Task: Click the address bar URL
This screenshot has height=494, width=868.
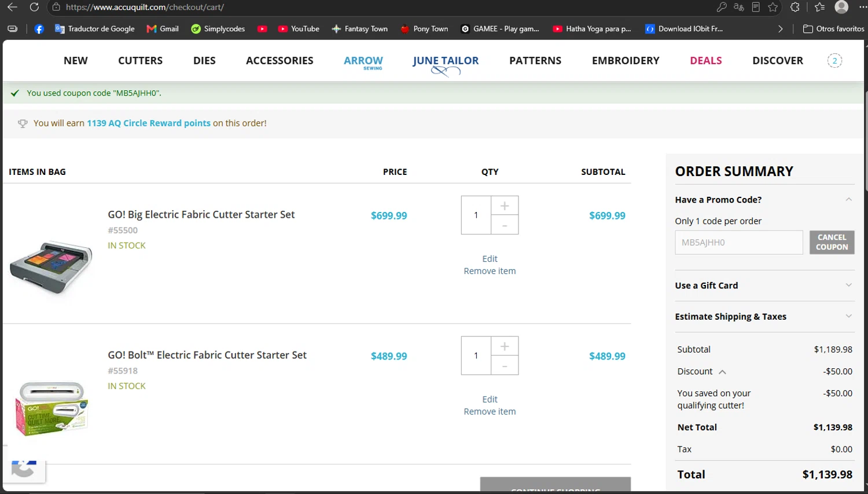Action: (145, 7)
